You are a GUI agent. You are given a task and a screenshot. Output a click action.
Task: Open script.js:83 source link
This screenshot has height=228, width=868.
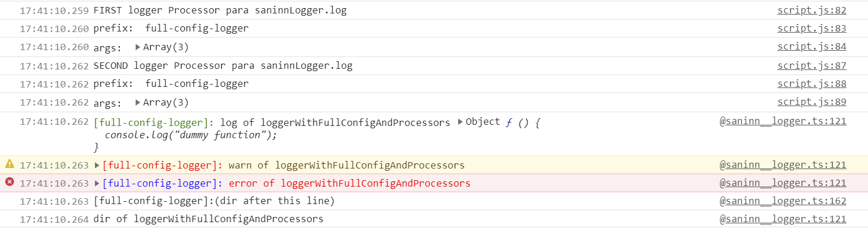812,29
